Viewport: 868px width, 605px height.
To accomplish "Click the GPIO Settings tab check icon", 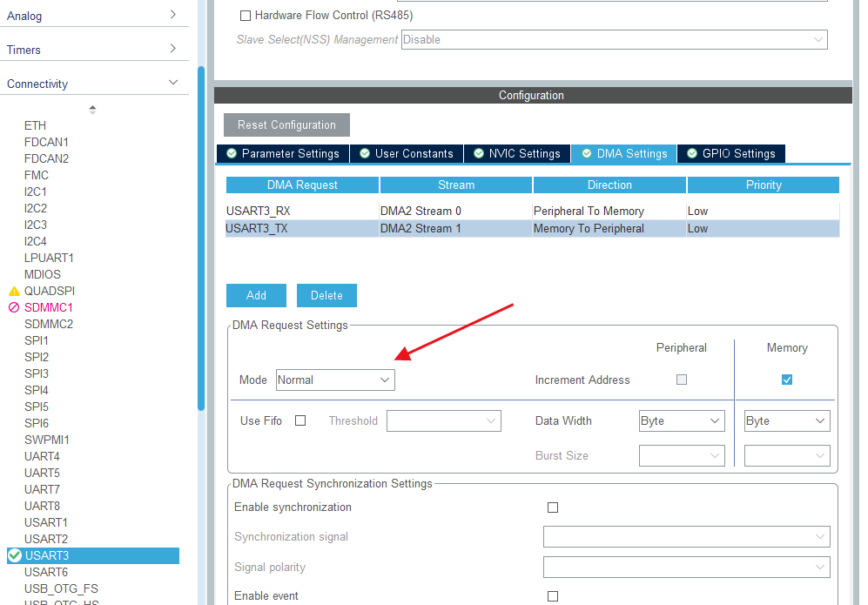I will point(692,153).
